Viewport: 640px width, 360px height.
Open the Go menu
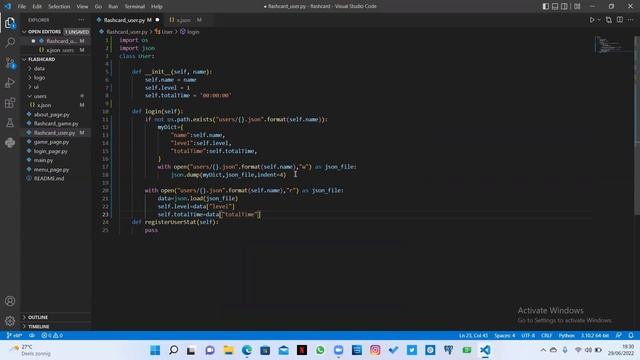(x=98, y=6)
